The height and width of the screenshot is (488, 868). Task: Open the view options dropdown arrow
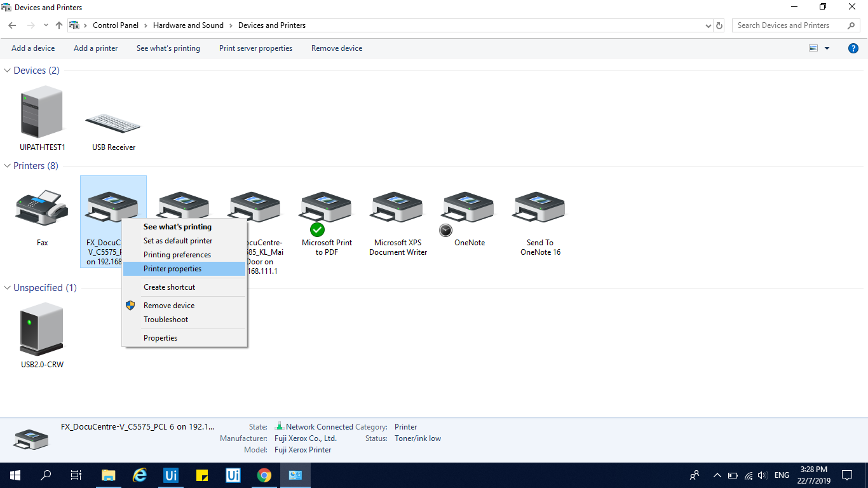827,48
